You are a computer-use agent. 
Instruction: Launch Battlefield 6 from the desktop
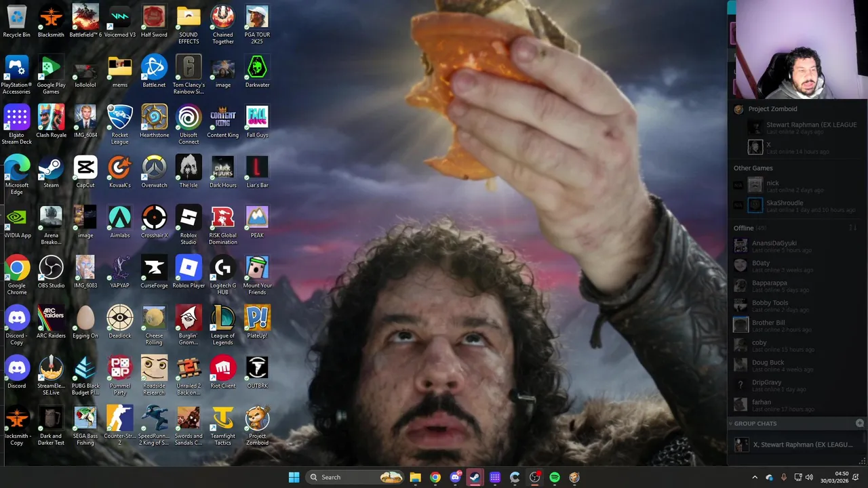tap(85, 22)
